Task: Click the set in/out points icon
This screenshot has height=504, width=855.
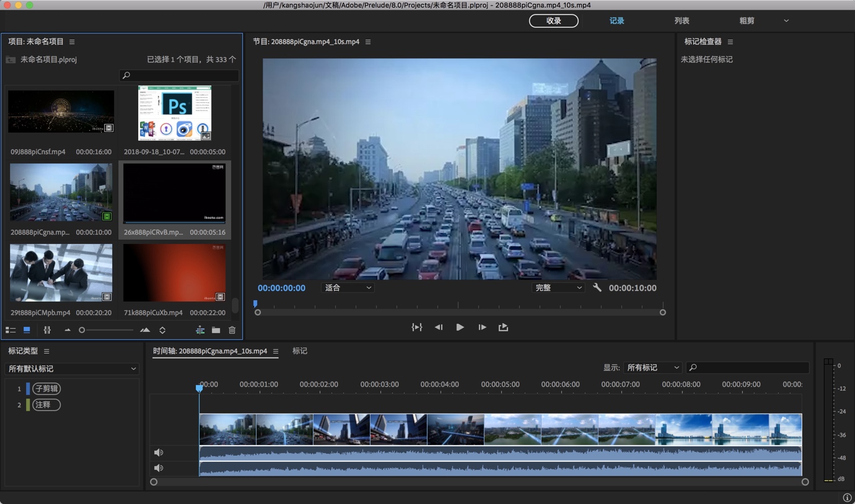Action: tap(417, 327)
